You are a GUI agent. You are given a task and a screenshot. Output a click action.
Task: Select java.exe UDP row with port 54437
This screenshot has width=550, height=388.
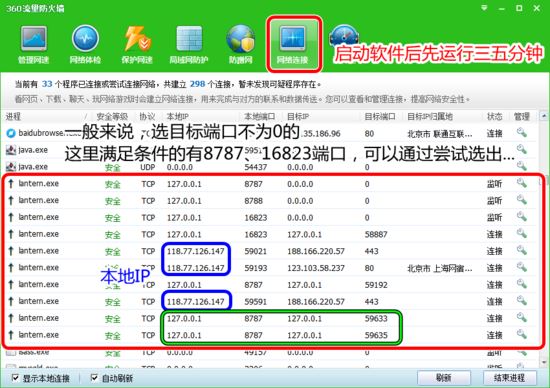click(270, 167)
